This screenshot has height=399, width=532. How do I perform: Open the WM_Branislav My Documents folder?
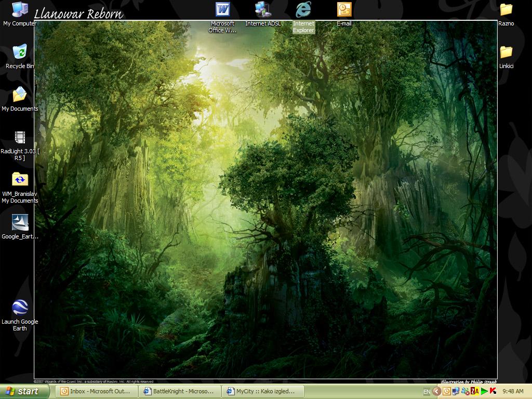20,180
